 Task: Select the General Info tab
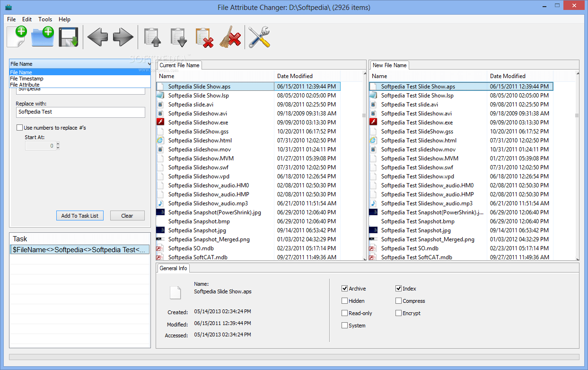coord(173,268)
